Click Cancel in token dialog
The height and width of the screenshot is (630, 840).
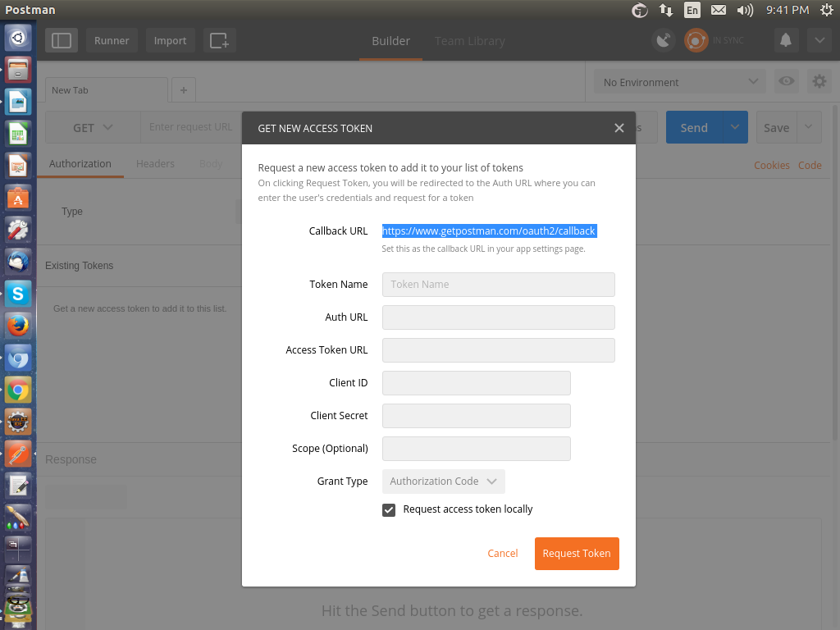pos(503,554)
